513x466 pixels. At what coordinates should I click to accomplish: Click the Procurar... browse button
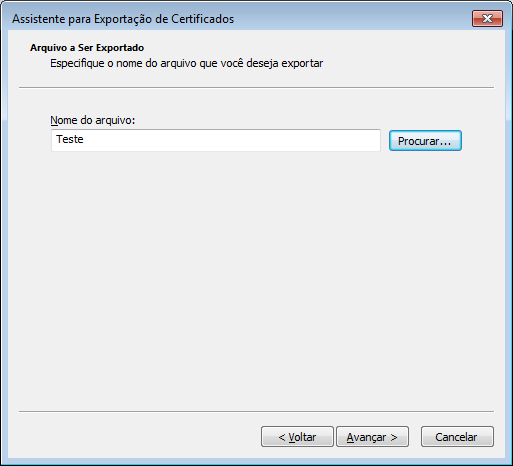425,141
